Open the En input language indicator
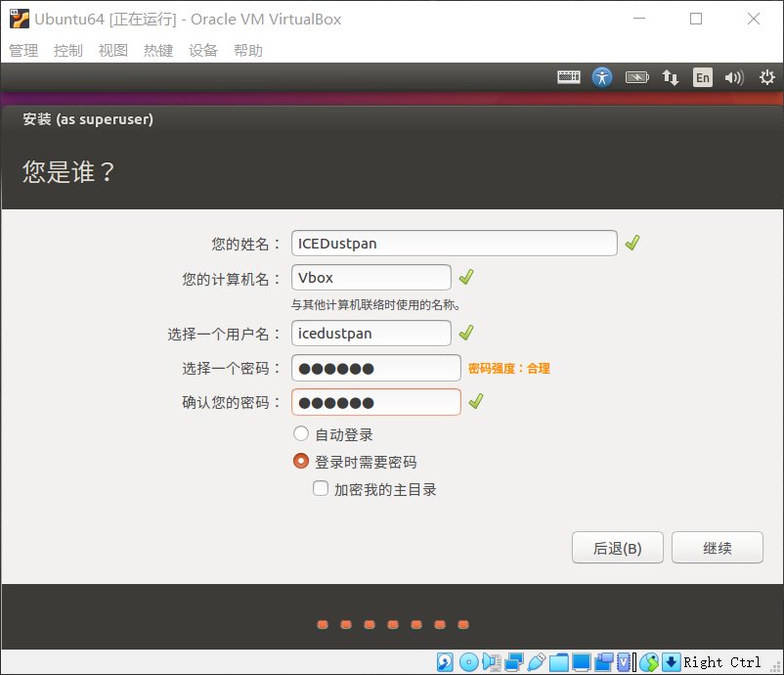 703,77
